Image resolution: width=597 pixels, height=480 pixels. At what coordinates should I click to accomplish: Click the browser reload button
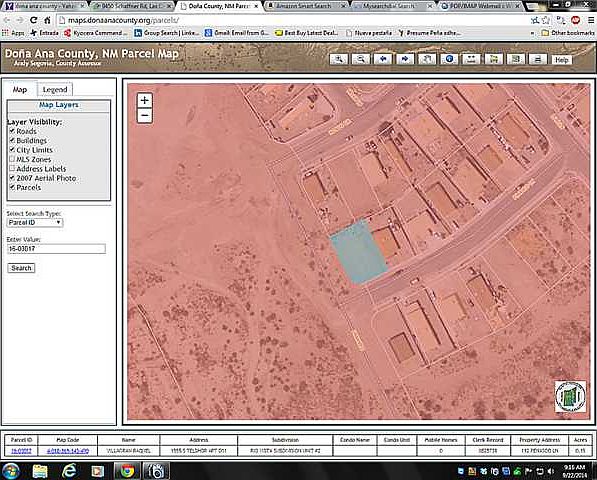pyautogui.click(x=34, y=20)
